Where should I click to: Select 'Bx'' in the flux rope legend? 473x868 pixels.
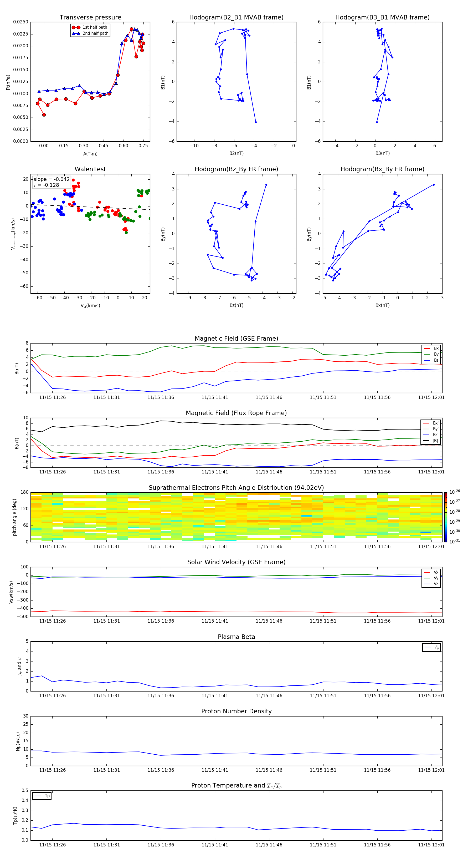[431, 423]
